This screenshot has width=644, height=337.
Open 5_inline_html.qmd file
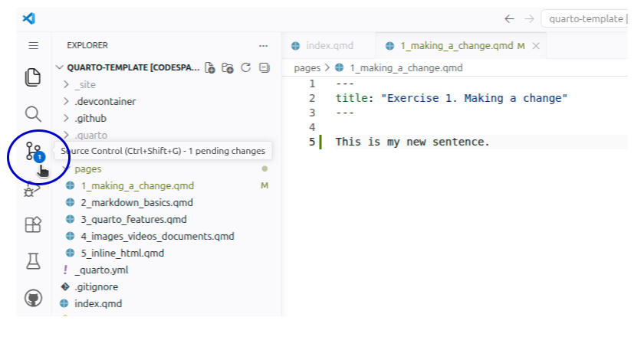(x=123, y=253)
